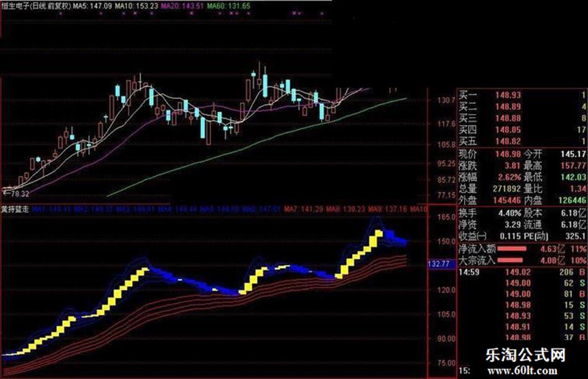Click the 148.91 trade row
The width and height of the screenshot is (588, 379).
click(522, 327)
